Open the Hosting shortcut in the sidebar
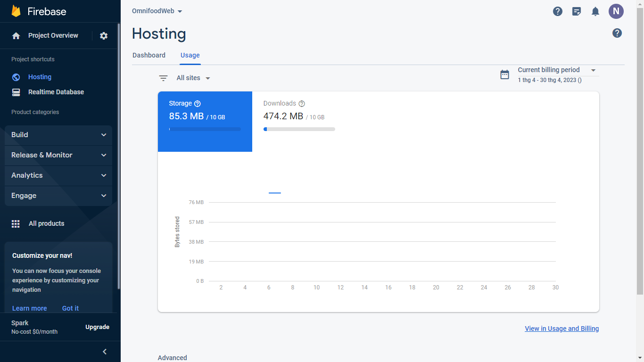Screen dimensions: 644x362 tap(40, 77)
